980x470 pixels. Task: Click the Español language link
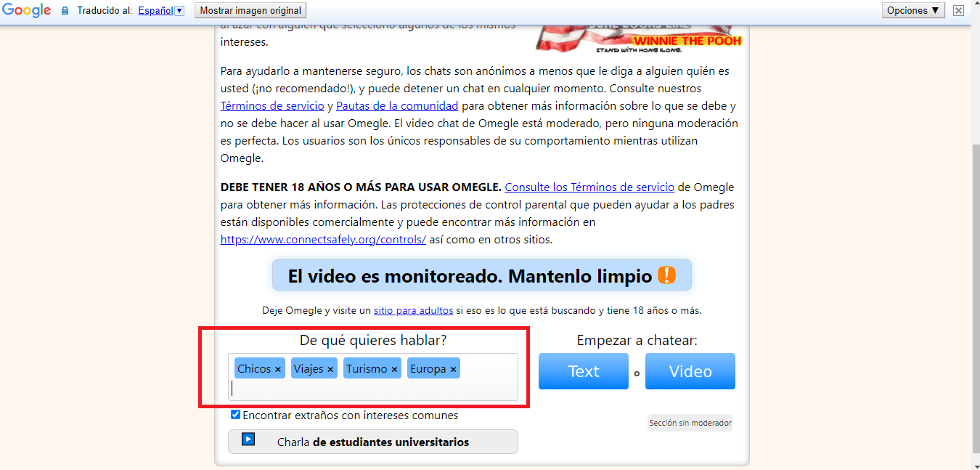pos(155,11)
